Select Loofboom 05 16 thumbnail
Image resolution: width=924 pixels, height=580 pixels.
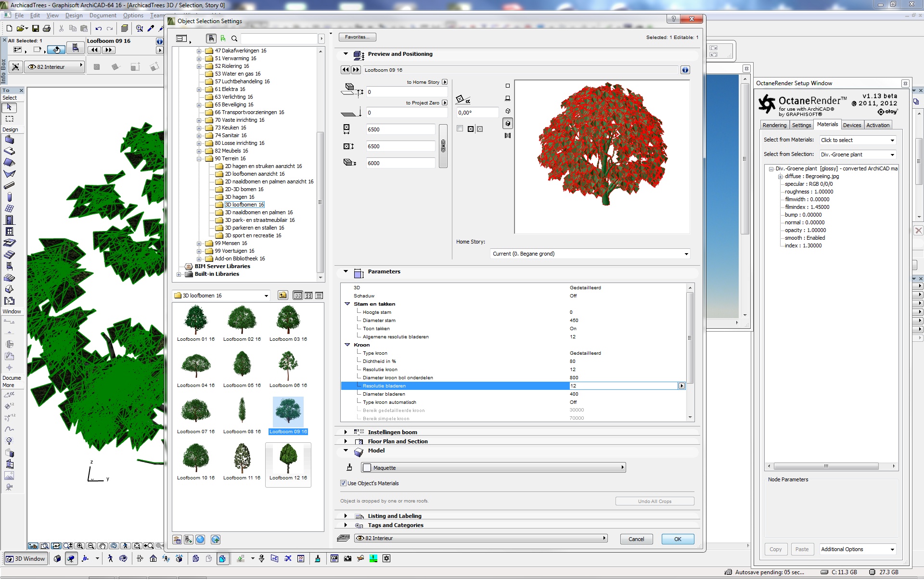click(x=242, y=364)
